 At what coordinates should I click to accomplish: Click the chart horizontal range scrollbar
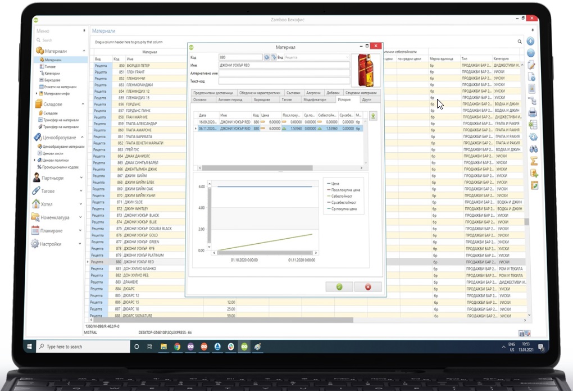click(x=265, y=253)
